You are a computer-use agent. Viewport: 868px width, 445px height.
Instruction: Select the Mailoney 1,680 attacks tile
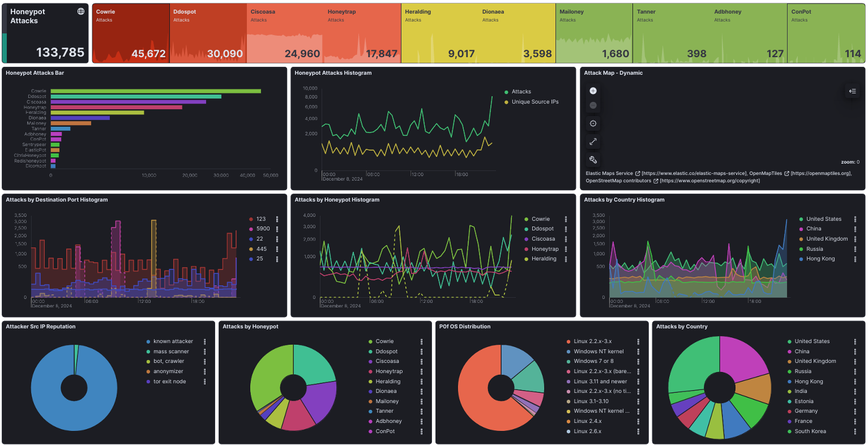click(x=594, y=33)
